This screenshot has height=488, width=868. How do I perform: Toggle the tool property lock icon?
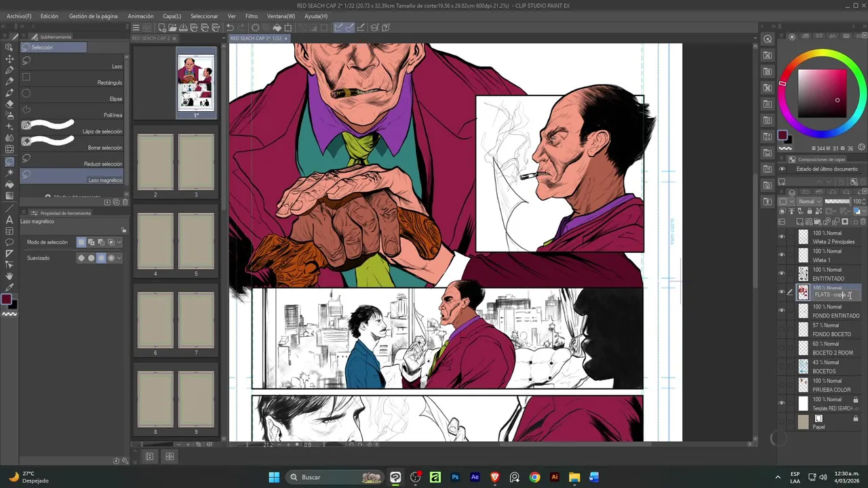123,230
